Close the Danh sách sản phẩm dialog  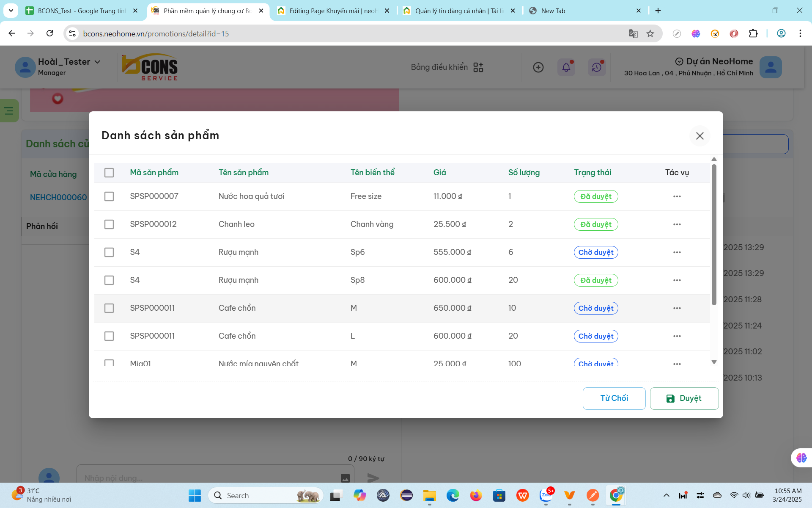(700, 136)
